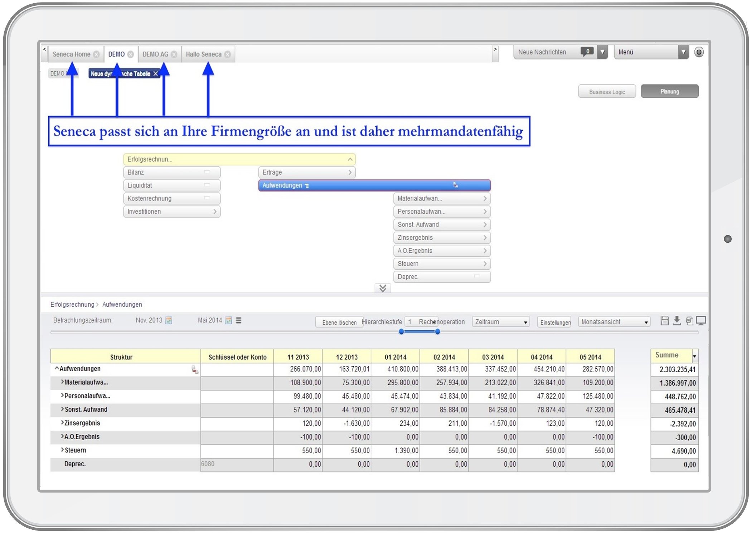The width and height of the screenshot is (756, 533).
Task: Click the list icon beside Mai 2014
Action: tap(239, 320)
